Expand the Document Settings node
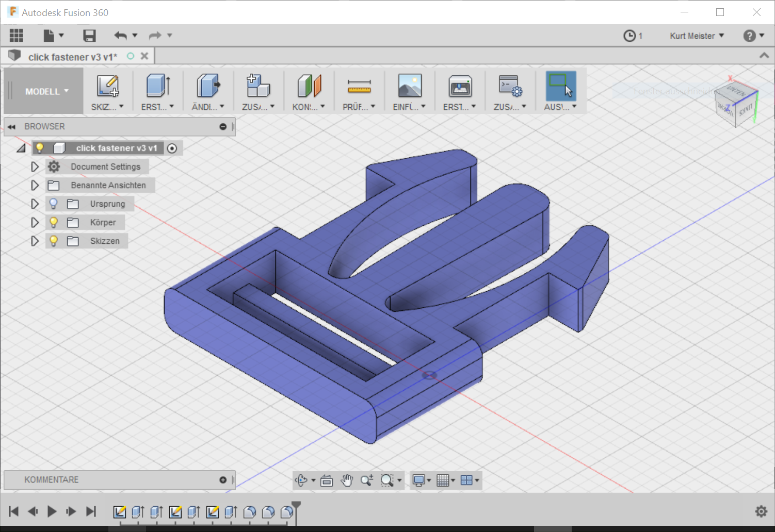775x532 pixels. tap(35, 167)
